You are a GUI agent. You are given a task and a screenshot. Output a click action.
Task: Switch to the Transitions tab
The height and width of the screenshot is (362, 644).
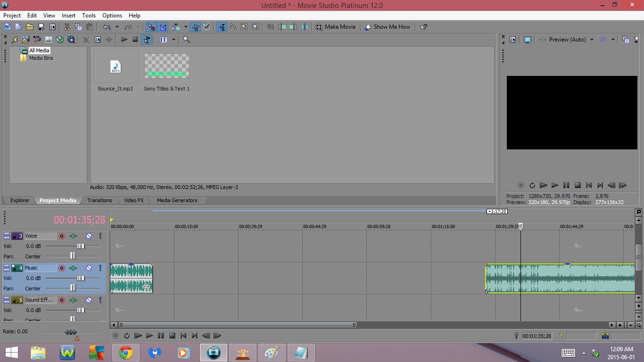click(99, 200)
